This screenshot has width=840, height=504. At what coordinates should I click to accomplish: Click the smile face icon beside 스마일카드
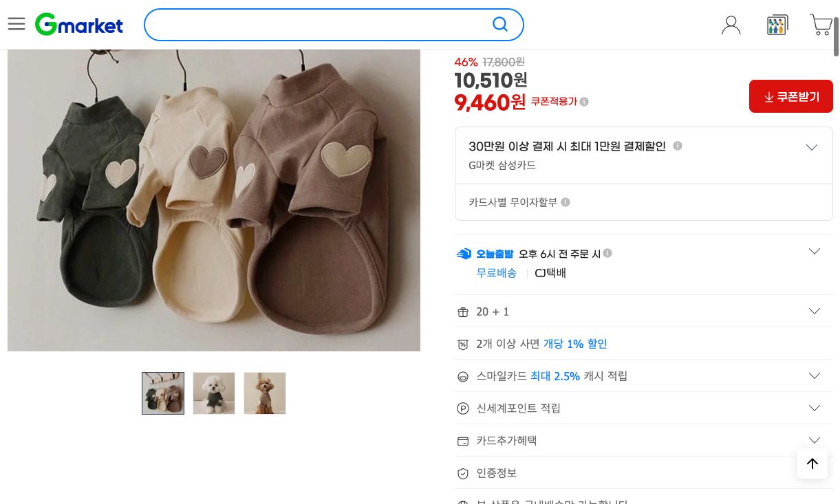463,376
